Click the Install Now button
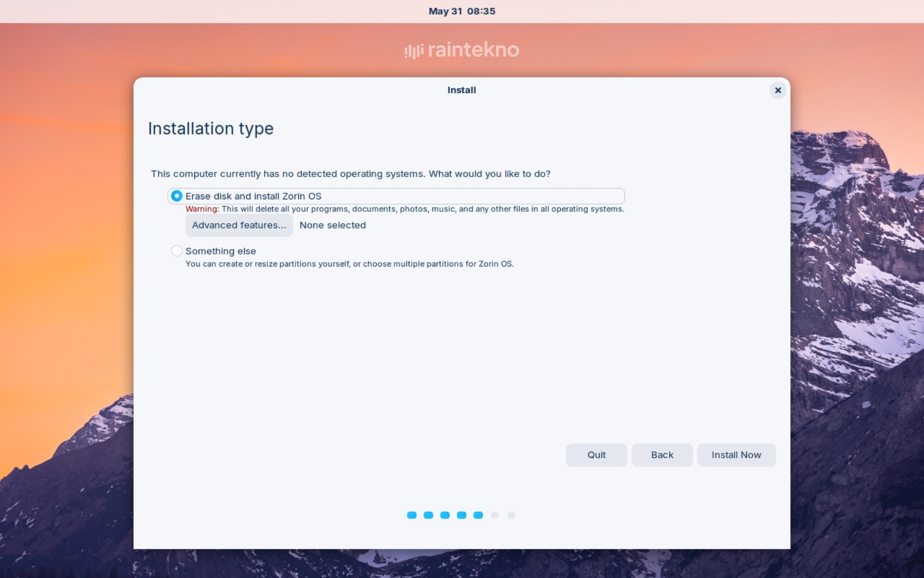This screenshot has width=924, height=578. 736,455
